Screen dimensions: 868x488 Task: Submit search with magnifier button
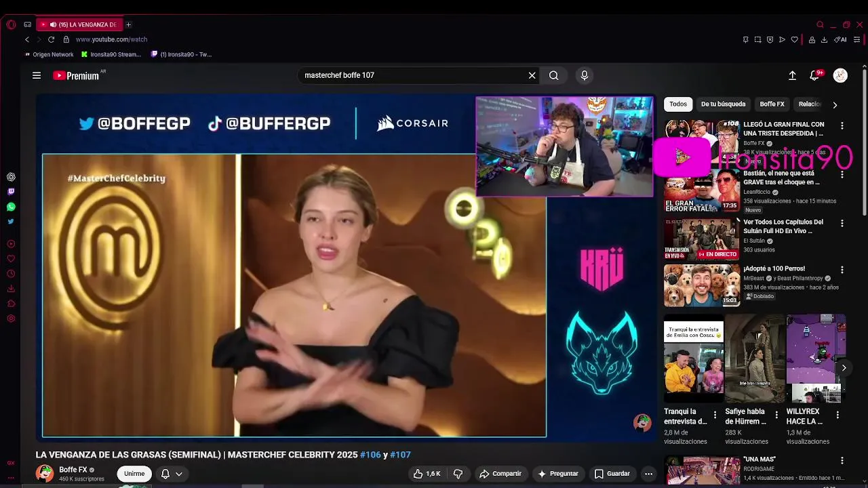(x=554, y=75)
